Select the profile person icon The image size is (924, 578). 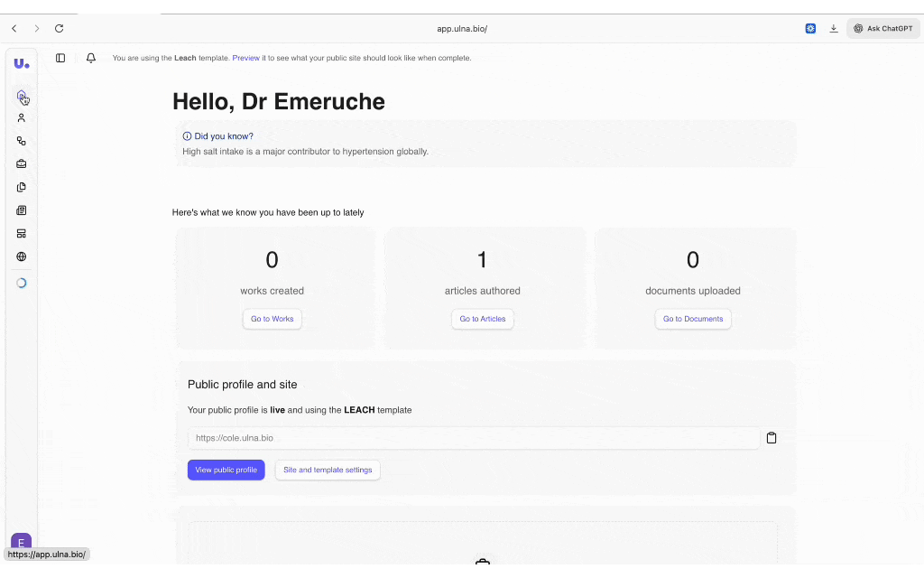pos(21,117)
